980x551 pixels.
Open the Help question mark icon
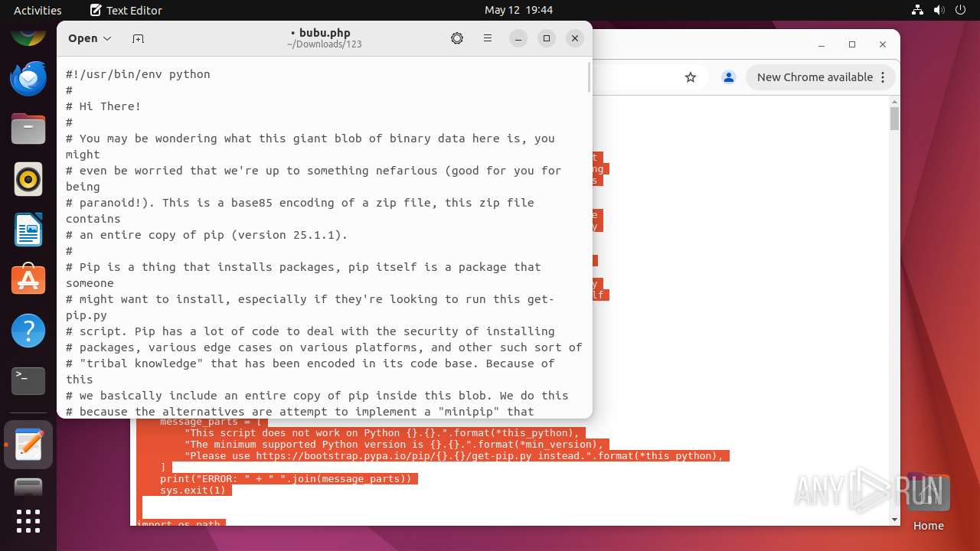(x=28, y=331)
